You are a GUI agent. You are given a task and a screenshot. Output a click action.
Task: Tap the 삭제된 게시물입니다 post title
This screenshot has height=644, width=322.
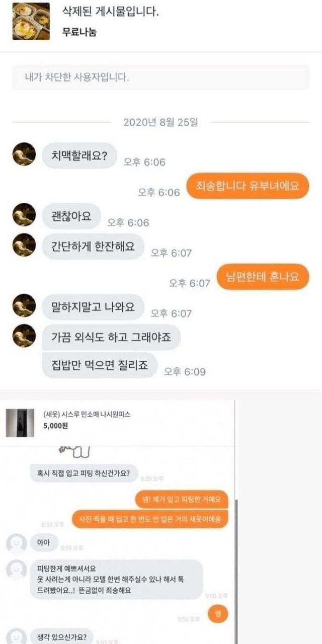[110, 12]
